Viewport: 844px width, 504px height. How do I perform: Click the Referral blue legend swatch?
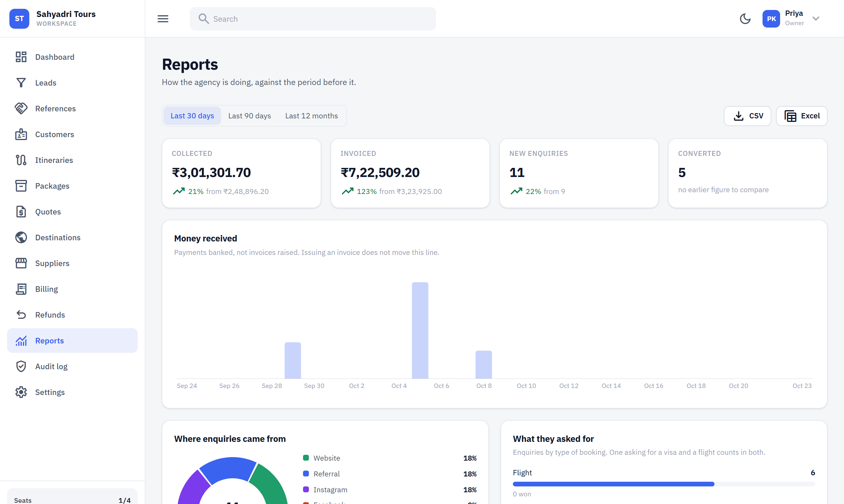point(306,474)
